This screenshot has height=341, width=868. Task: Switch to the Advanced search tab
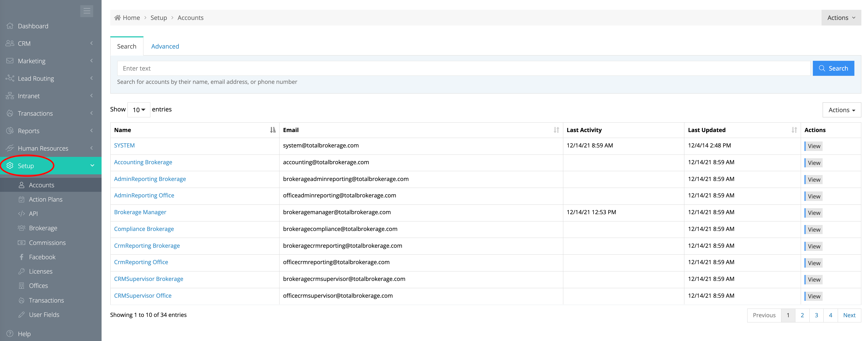(165, 46)
